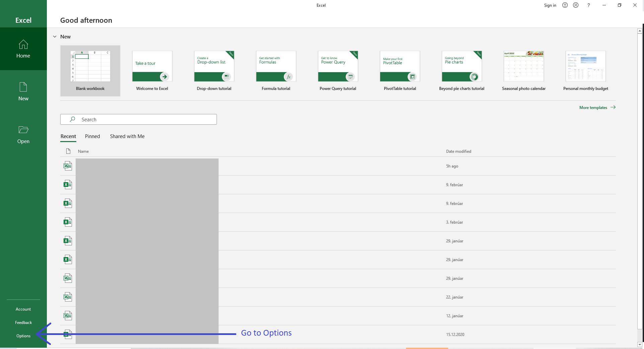Select the file modified 3. február
The width and height of the screenshot is (644, 349).
338,222
